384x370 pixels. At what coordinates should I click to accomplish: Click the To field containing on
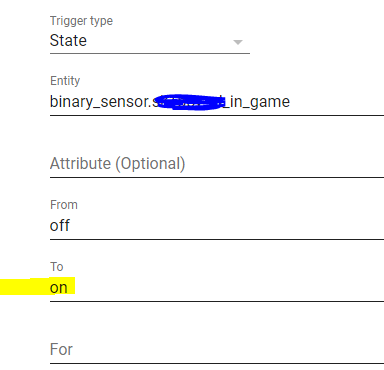coord(217,288)
